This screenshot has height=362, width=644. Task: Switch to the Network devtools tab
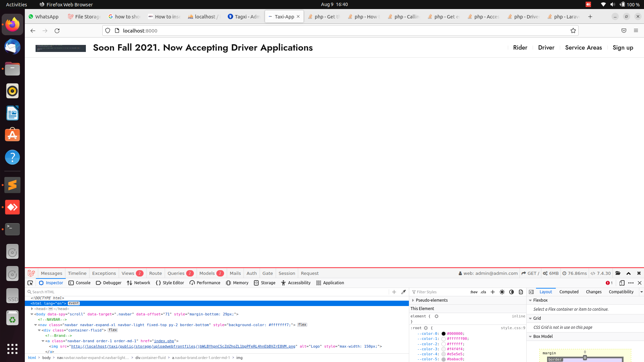pos(139,283)
